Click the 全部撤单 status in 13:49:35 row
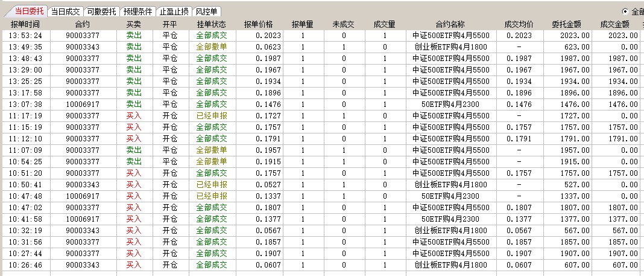The width and height of the screenshot is (644, 276). pyautogui.click(x=211, y=47)
